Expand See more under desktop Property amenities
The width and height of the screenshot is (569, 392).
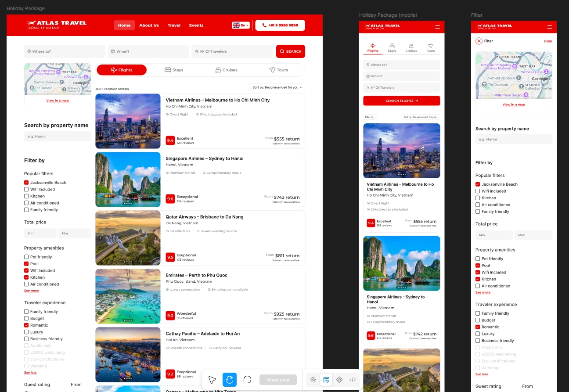[32, 291]
